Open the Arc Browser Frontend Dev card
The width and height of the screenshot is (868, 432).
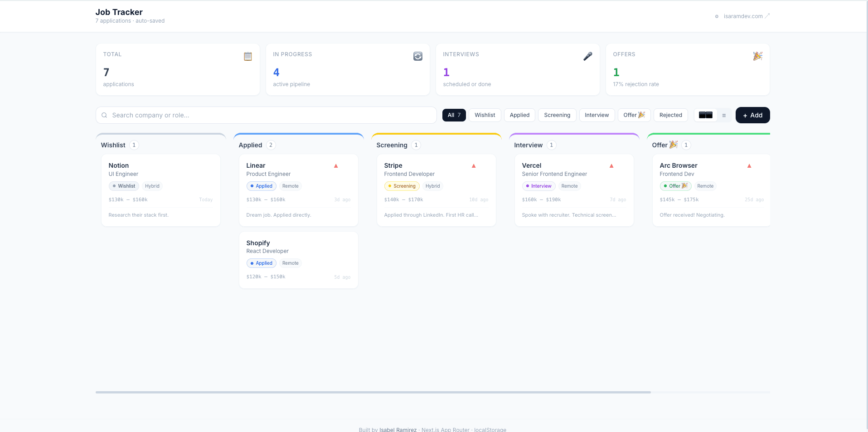(711, 190)
